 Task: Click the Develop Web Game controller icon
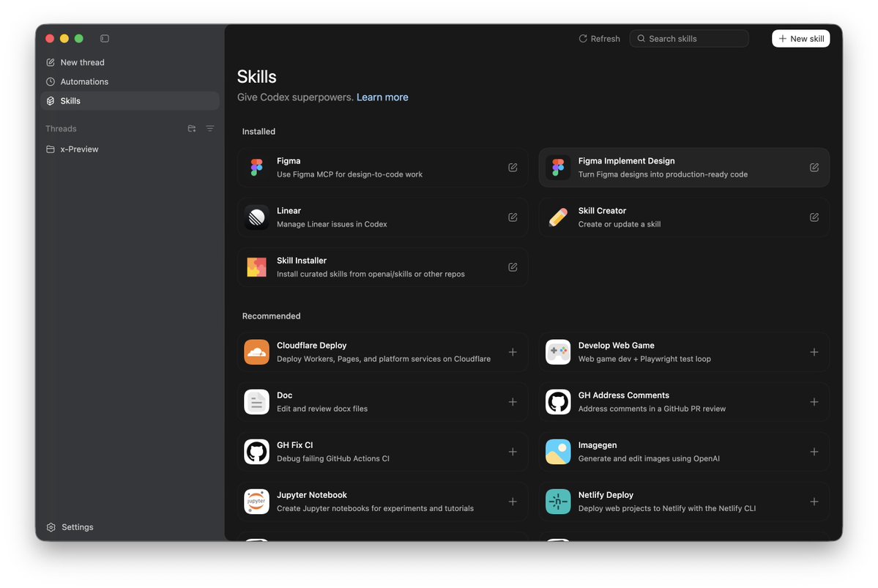pos(558,352)
